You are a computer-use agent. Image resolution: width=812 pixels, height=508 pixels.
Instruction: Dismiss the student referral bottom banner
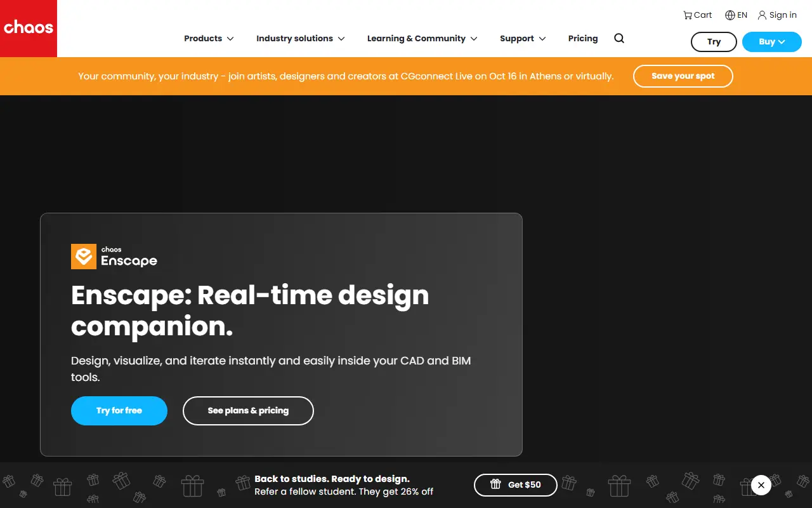[x=761, y=485]
